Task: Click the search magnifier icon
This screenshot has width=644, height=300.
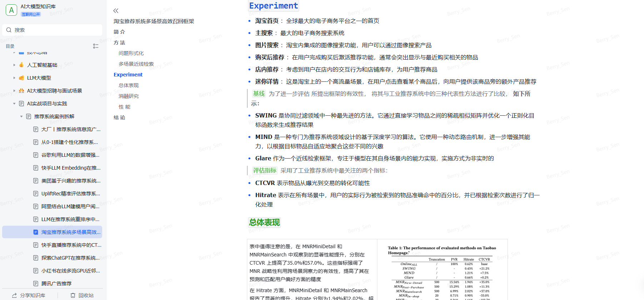Action: click(9, 30)
